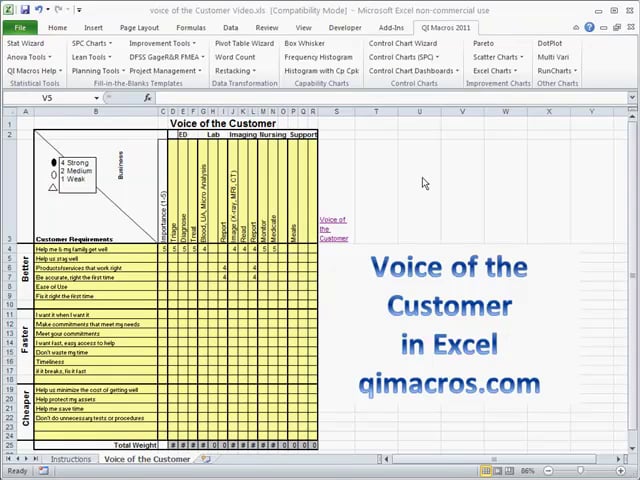The image size is (640, 480).
Task: Expand the Control Chart Dashboards dropdown
Action: tap(414, 71)
